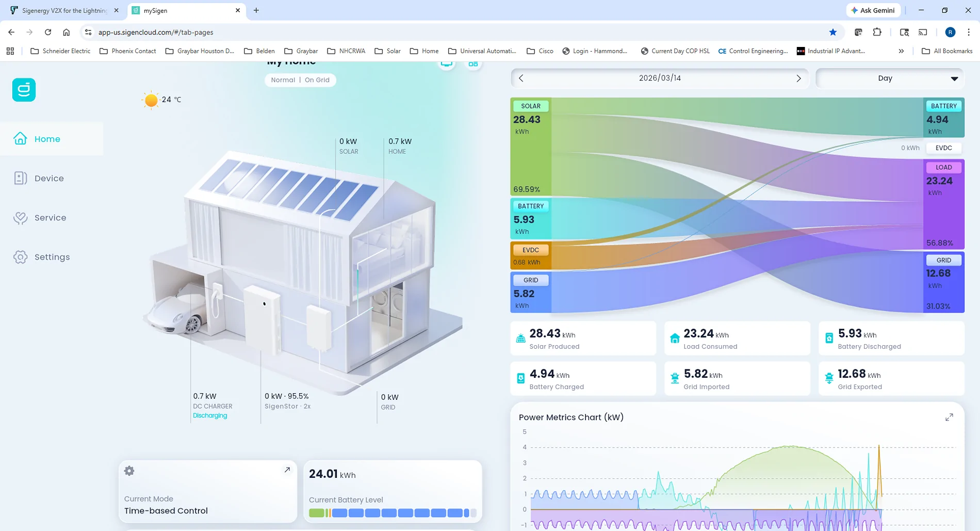The image size is (980, 531).
Task: Open the browser Extensions puzzle icon
Action: point(877,32)
